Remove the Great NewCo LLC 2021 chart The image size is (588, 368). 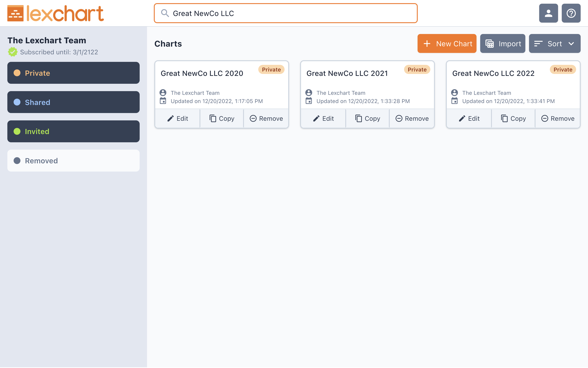point(412,118)
